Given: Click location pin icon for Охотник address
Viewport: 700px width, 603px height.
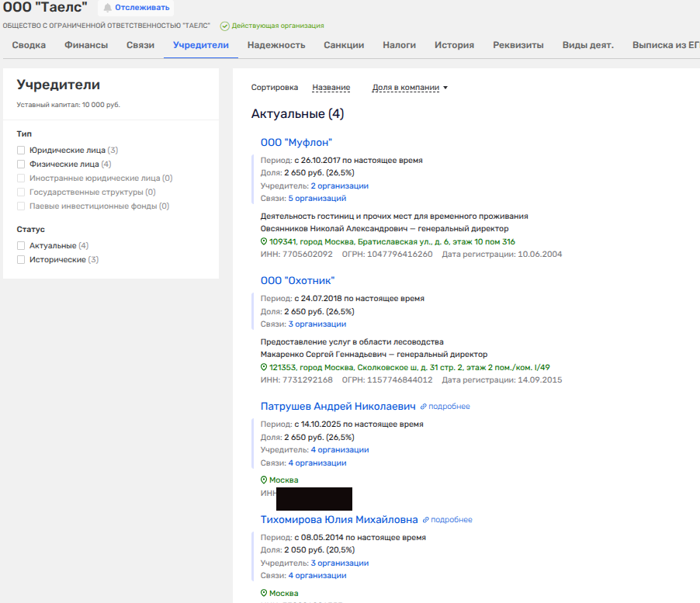Looking at the screenshot, I should 264,367.
